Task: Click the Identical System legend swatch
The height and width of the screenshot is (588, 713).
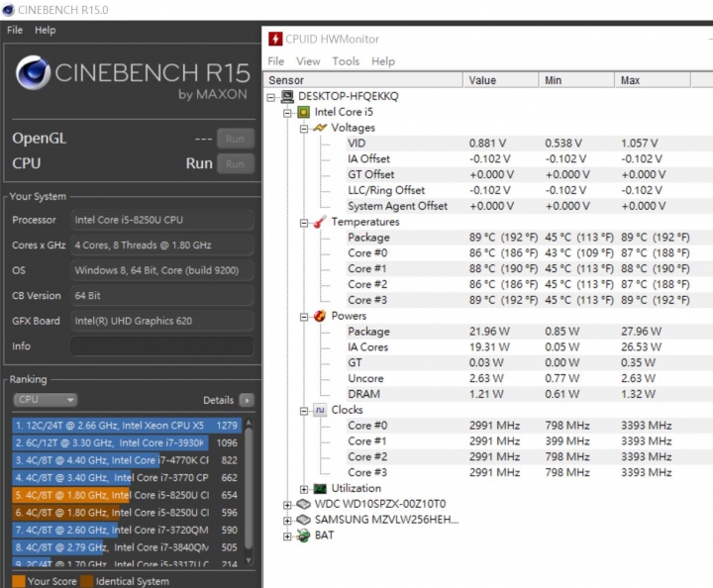Action: [x=87, y=581]
